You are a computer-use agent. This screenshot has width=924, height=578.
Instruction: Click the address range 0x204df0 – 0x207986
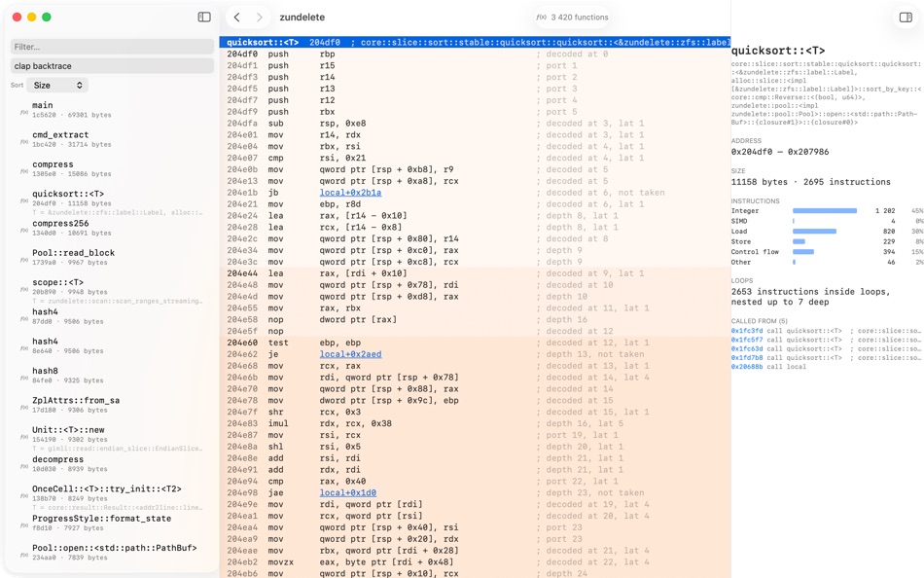point(780,152)
